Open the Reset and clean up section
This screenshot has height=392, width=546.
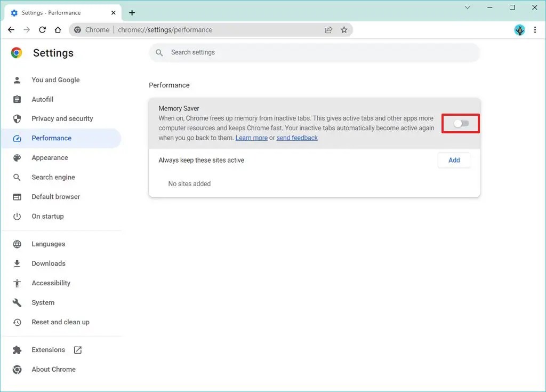60,322
